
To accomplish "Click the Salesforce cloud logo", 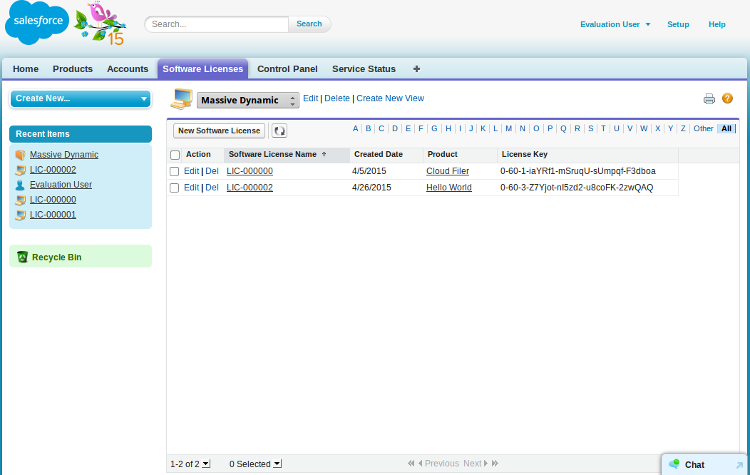I will pos(37,22).
